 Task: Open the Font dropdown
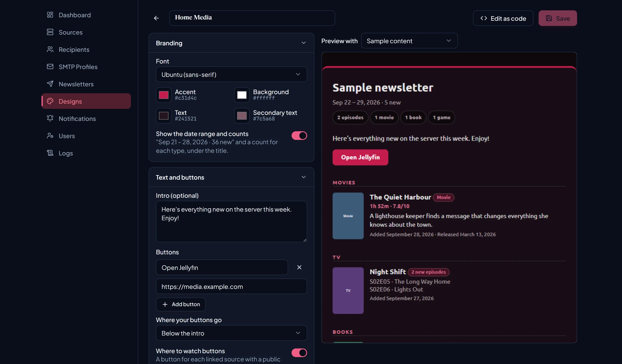click(x=231, y=74)
